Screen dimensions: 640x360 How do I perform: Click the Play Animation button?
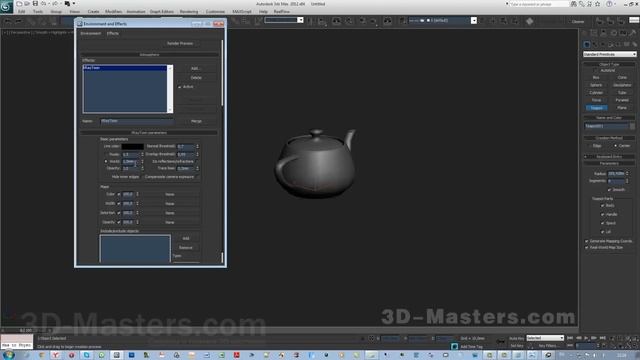[x=586, y=338]
